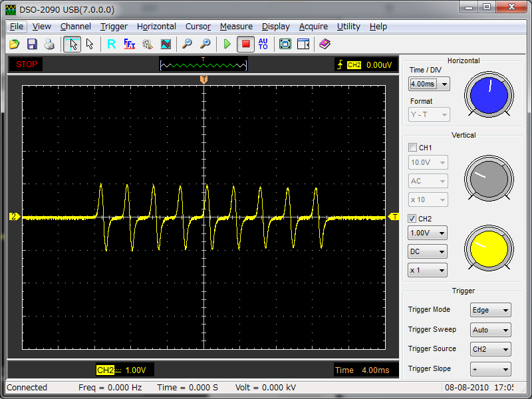532x399 pixels.
Task: Click the full screen view icon
Action: [285, 44]
